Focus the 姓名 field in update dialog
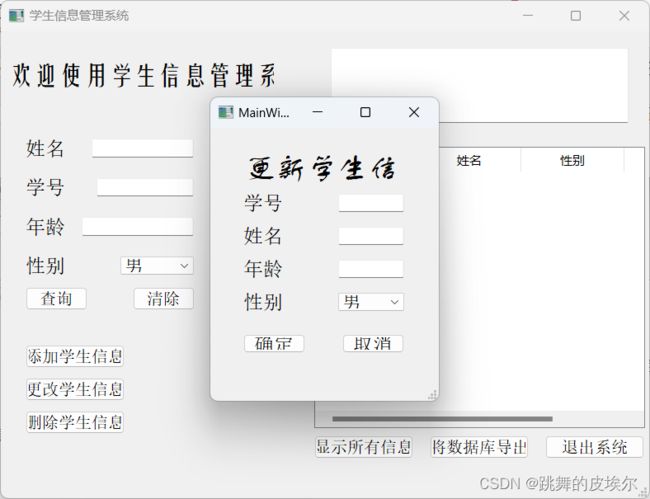 click(371, 236)
